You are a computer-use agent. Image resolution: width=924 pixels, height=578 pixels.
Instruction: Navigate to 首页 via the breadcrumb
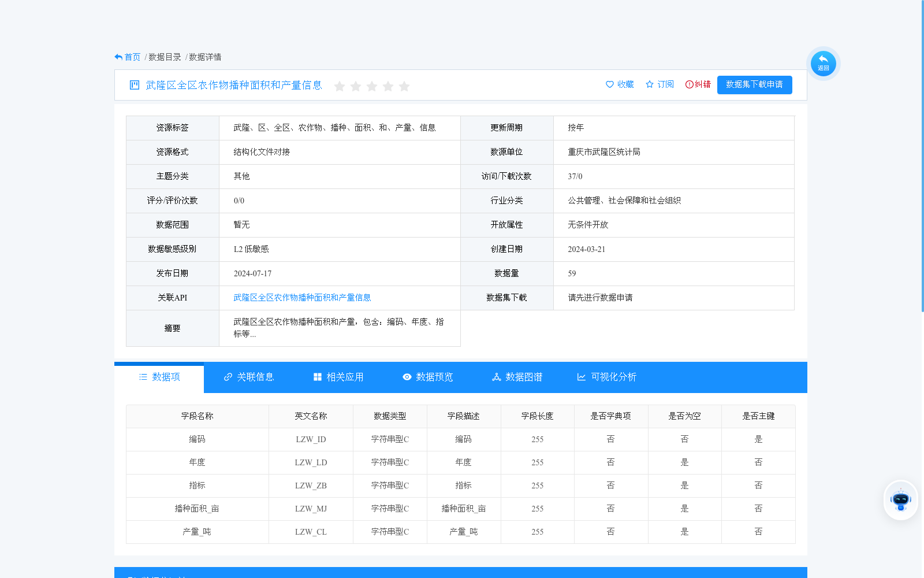point(133,57)
